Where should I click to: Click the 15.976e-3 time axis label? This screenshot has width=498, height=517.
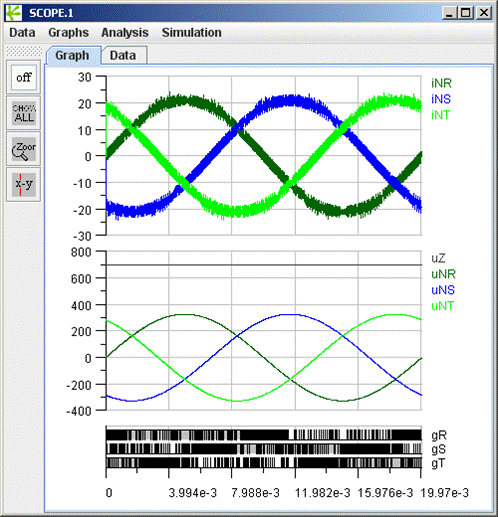[x=386, y=493]
